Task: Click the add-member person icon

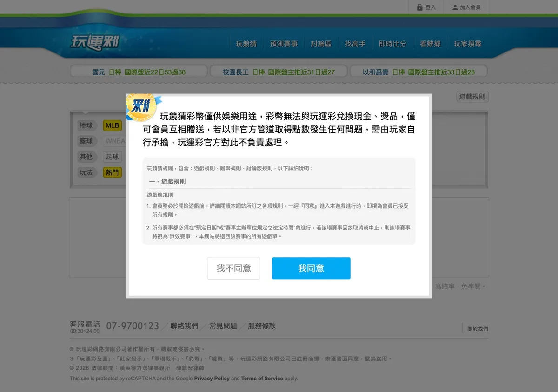Action: pyautogui.click(x=454, y=7)
